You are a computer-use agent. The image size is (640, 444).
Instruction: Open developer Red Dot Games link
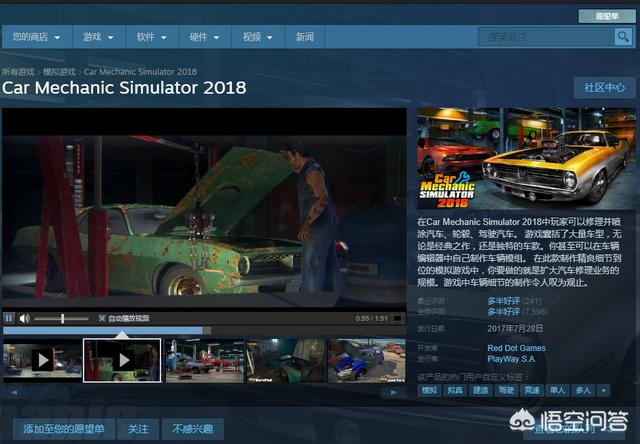[x=516, y=348]
